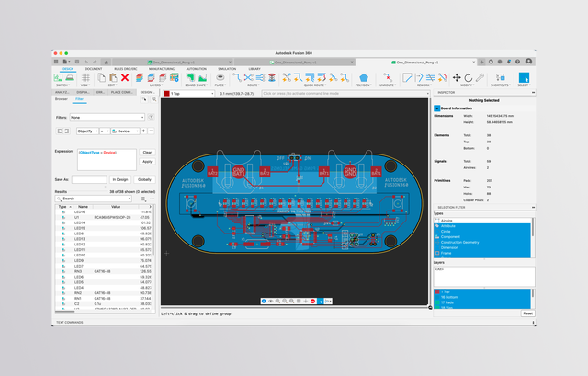
Task: Switch to the Browser panel tab
Action: pos(62,99)
